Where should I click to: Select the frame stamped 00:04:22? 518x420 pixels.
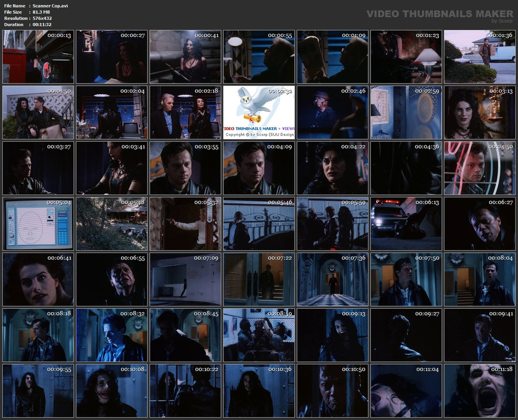pos(333,168)
